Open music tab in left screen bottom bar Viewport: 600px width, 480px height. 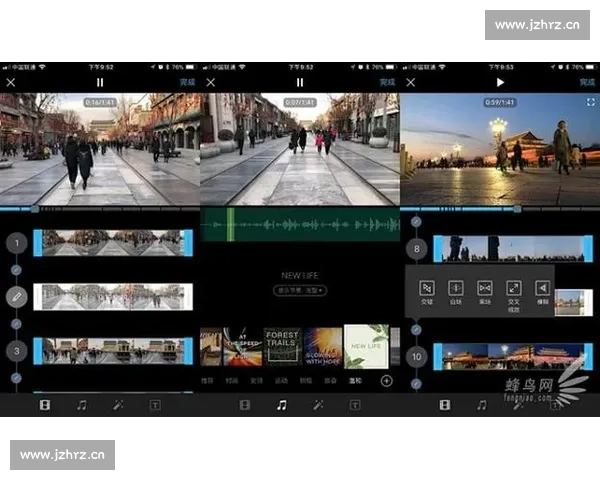click(82, 405)
